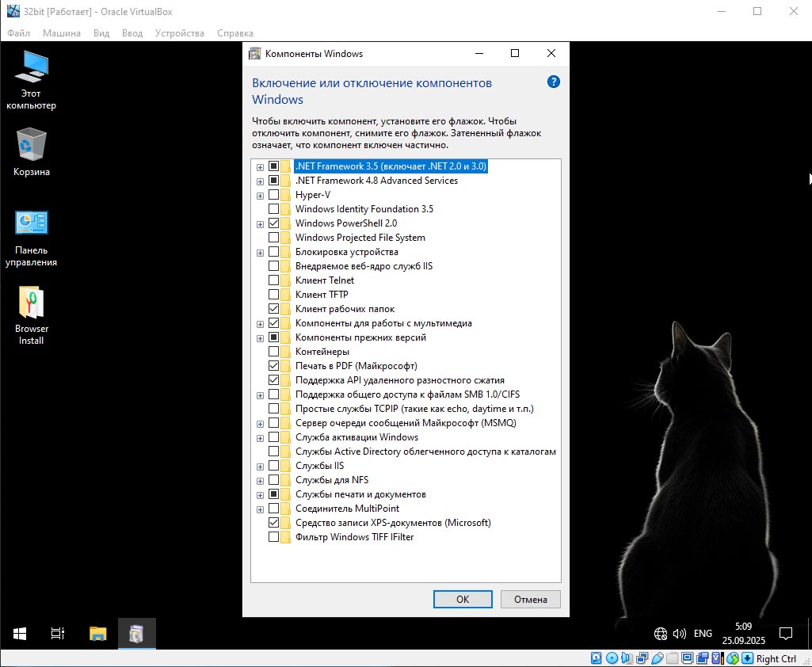Screen dimensions: 812x667
Task: Toggle Печать в PDF (Майкрософт) checkbox
Action: 273,366
